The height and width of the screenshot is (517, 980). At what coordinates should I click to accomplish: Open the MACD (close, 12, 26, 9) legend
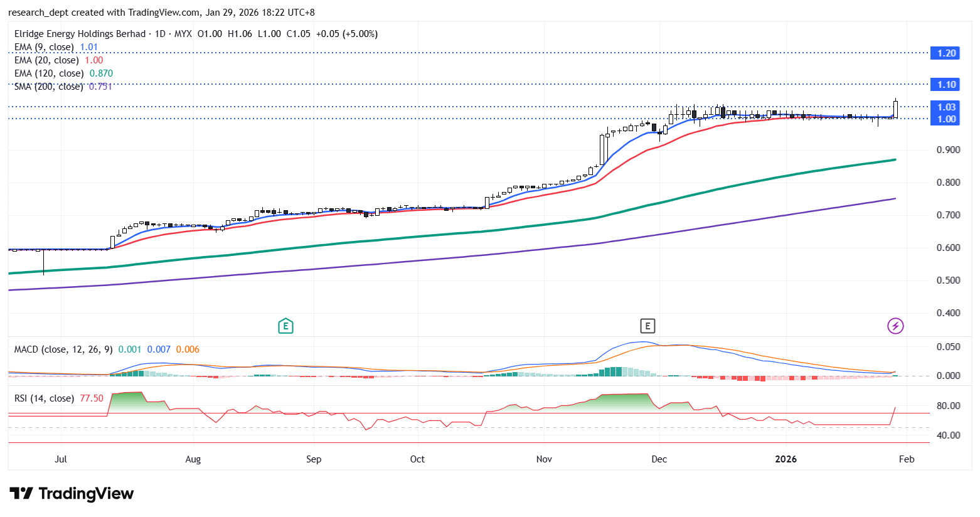click(63, 349)
